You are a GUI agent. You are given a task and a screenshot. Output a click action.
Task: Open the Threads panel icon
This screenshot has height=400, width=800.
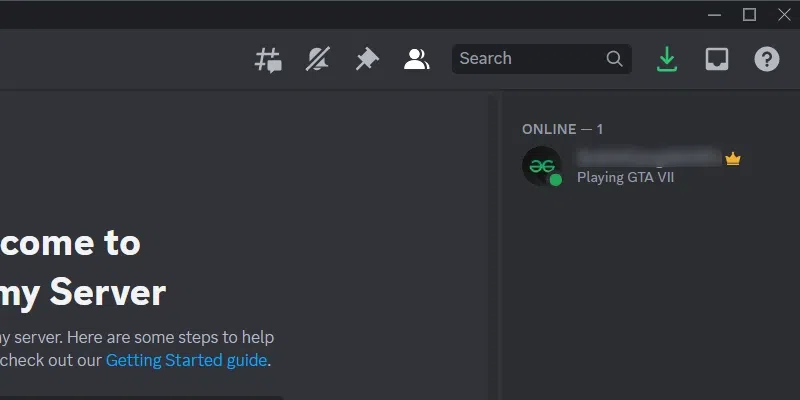point(268,59)
